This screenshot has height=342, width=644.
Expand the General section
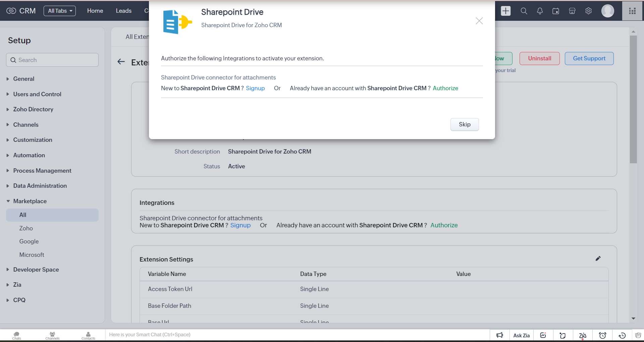tap(23, 79)
